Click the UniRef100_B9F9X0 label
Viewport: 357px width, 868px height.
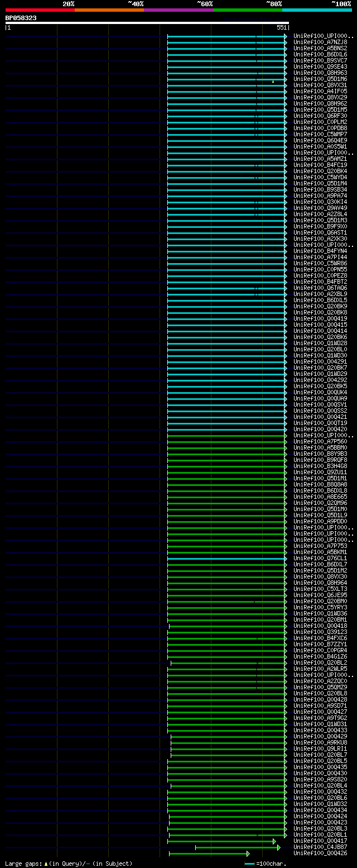click(320, 226)
